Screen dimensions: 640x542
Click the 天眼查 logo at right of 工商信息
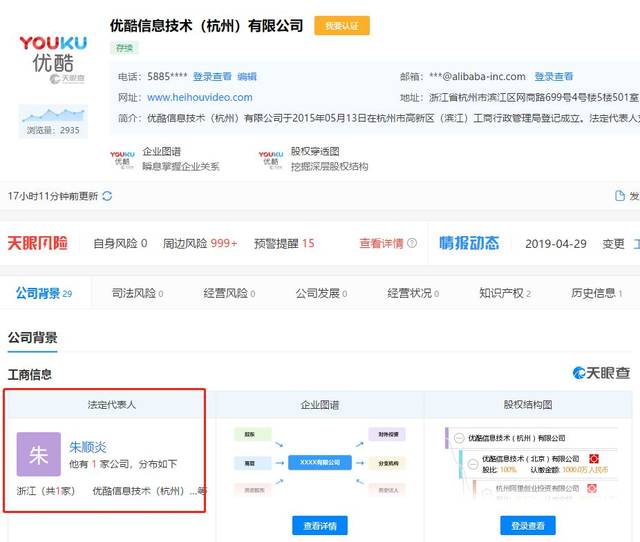click(x=601, y=373)
